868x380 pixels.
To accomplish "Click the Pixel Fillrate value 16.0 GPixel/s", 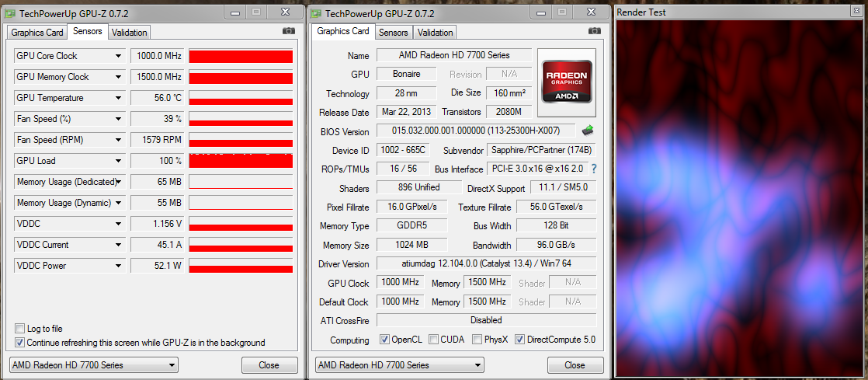I will [x=411, y=207].
